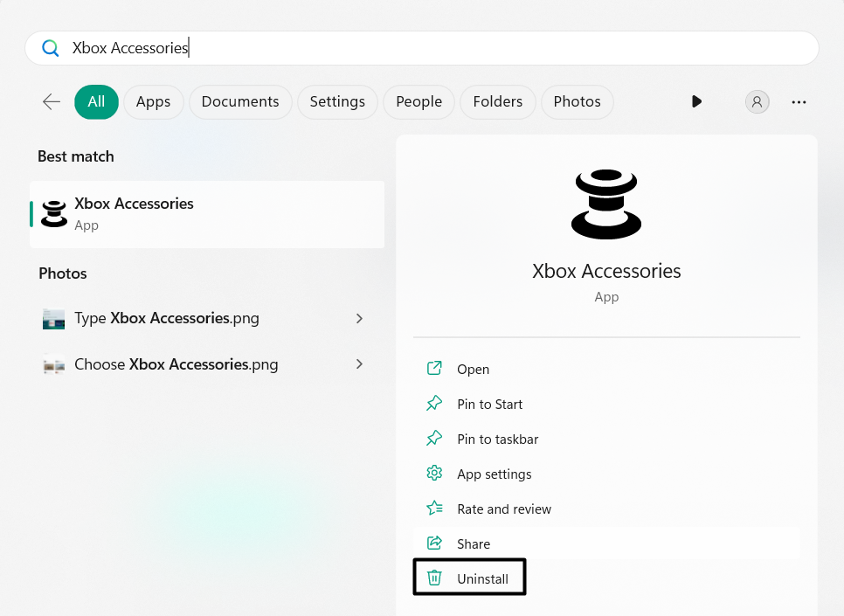Select the Documents filter tab
This screenshot has width=844, height=616.
(240, 101)
